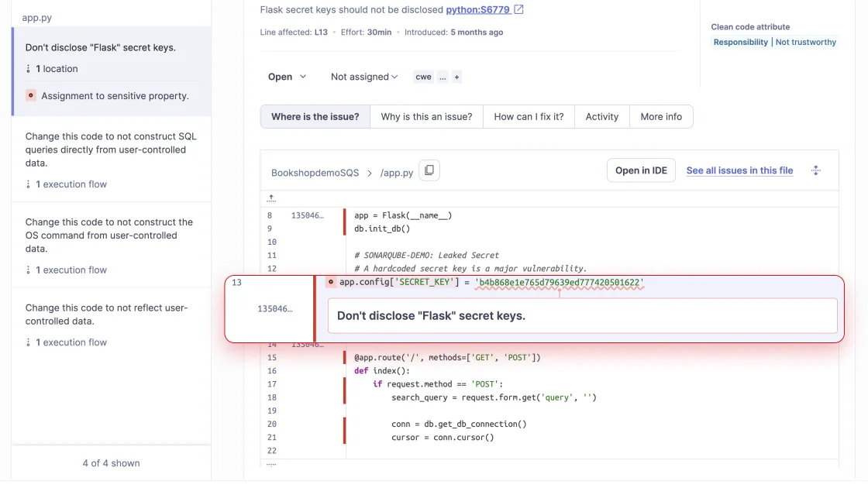This screenshot has width=868, height=488.
Task: Show more tags via the ellipsis
Action: pos(443,77)
